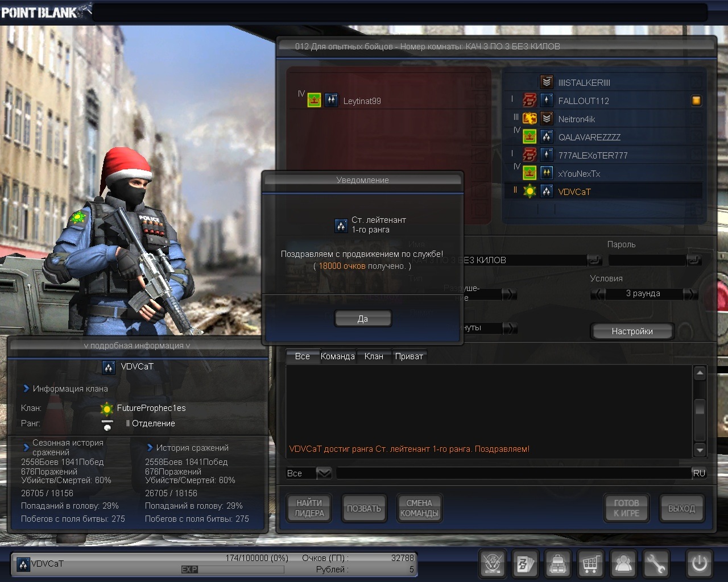The width and height of the screenshot is (728, 582).
Task: Open the shopping cart store icon
Action: point(590,564)
